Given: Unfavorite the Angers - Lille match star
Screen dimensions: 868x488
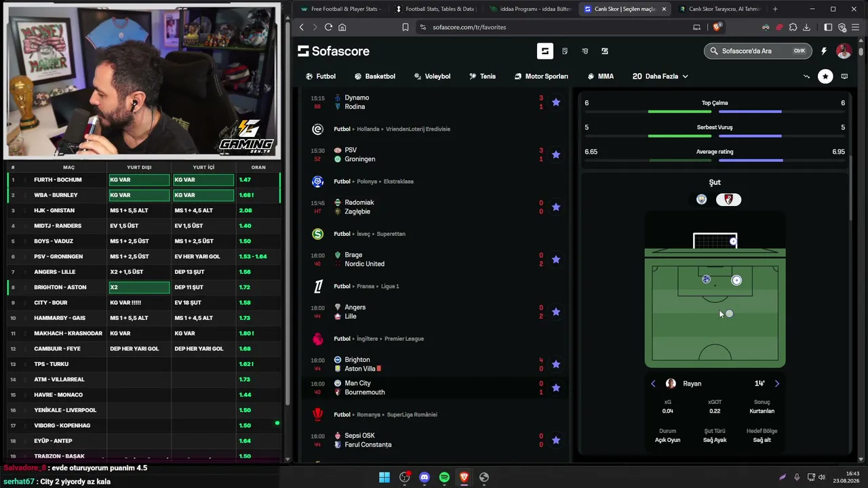Looking at the screenshot, I should pyautogui.click(x=556, y=312).
